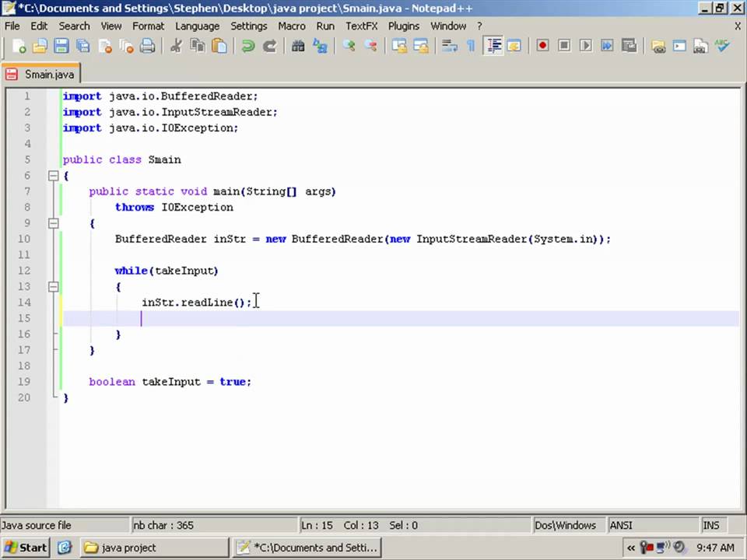Save the current recorded macro
747x560 pixels.
coord(629,46)
